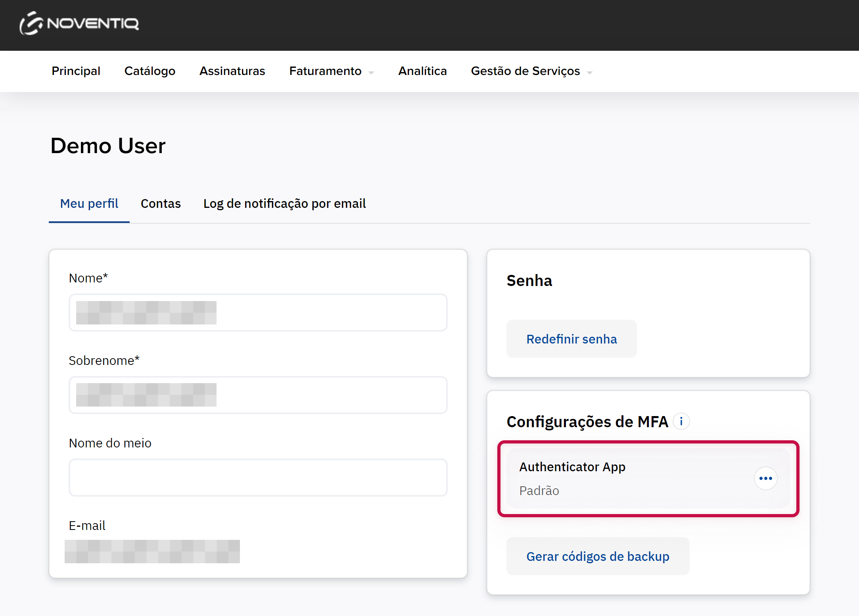Select the Meu perfil tab
Image resolution: width=859 pixels, height=616 pixels.
click(89, 203)
